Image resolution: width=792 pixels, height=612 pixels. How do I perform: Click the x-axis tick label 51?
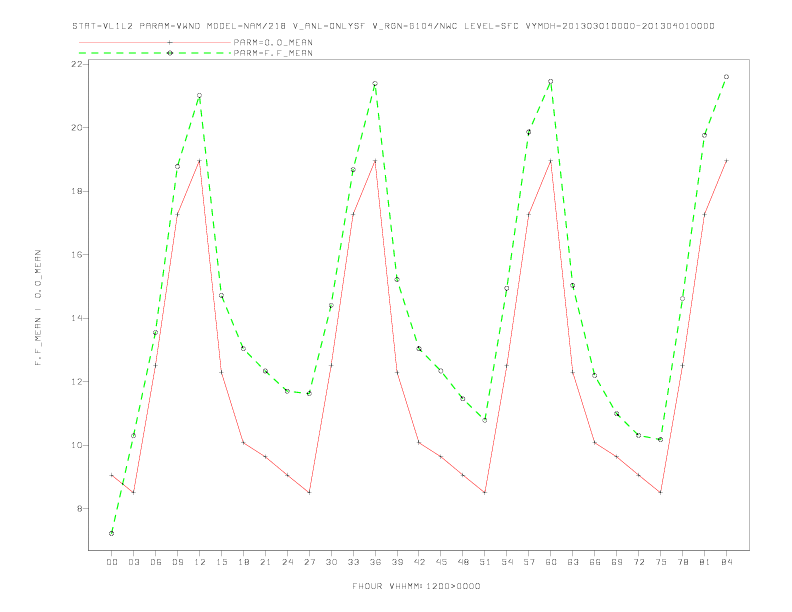[x=485, y=562]
